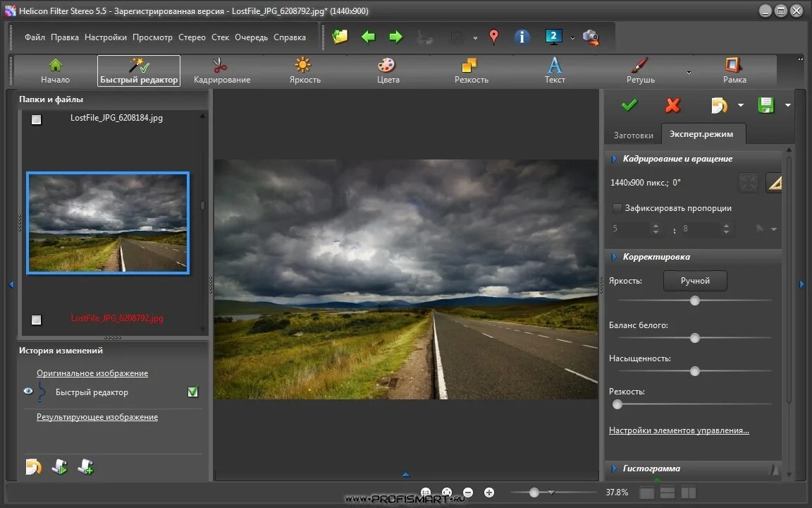Click the Ручной brightness button
The image size is (812, 508).
[x=695, y=280]
